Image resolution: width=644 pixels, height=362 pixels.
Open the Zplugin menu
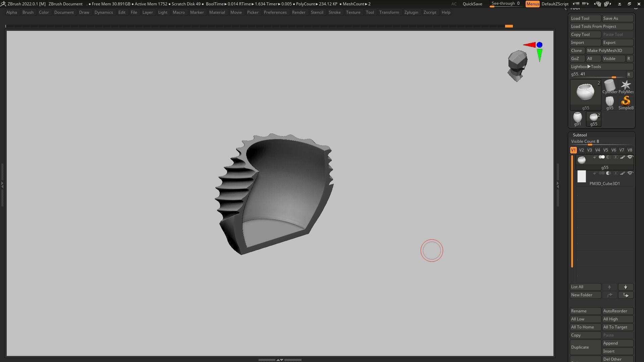[411, 12]
